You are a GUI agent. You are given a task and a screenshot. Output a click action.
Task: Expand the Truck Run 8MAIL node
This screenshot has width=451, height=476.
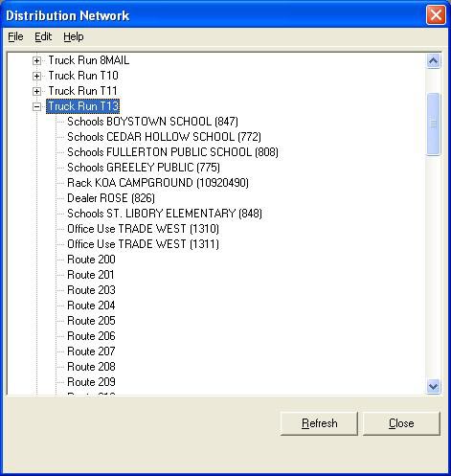coord(36,60)
